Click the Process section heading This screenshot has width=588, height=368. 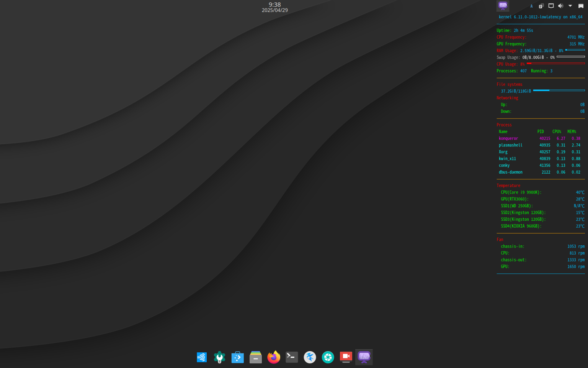[504, 125]
